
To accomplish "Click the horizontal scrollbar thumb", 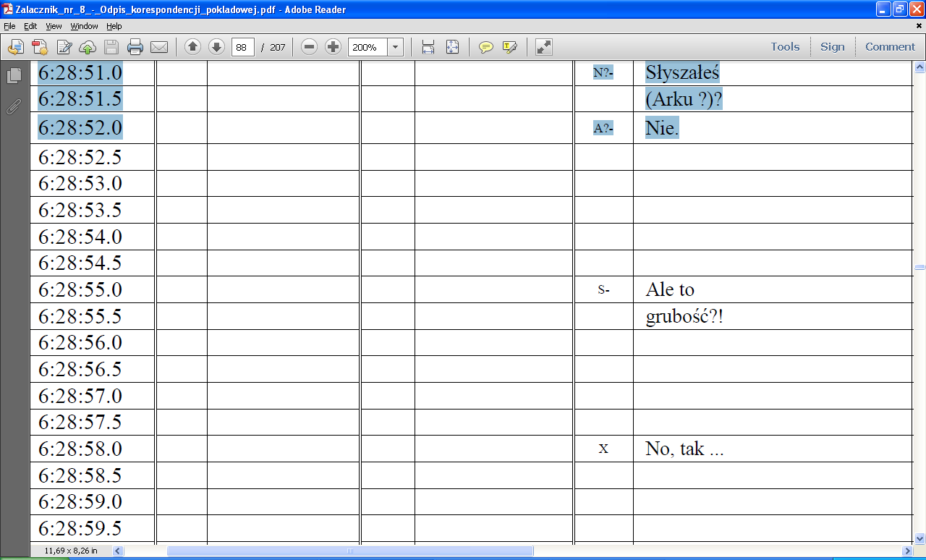I will coord(350,551).
